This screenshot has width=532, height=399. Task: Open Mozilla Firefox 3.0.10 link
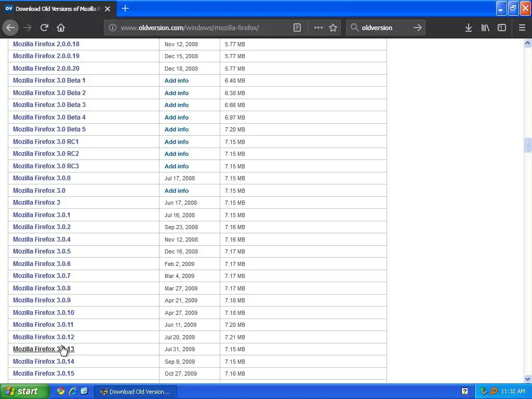pos(44,312)
